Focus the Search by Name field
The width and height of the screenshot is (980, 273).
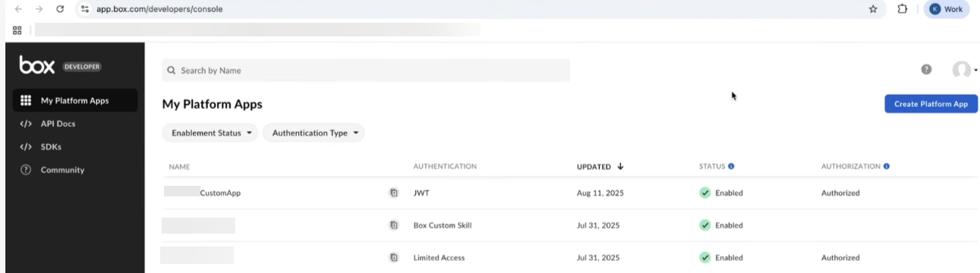pyautogui.click(x=366, y=71)
